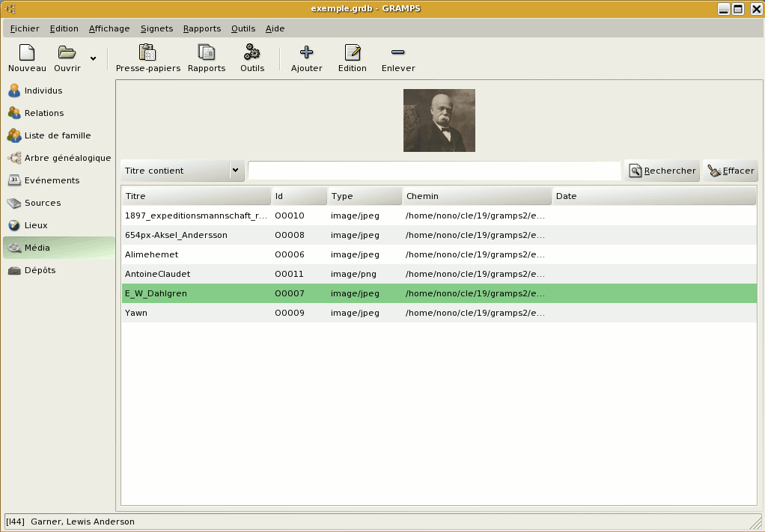Maximize the GRAMPS window
The height and width of the screenshot is (532, 765).
click(738, 9)
